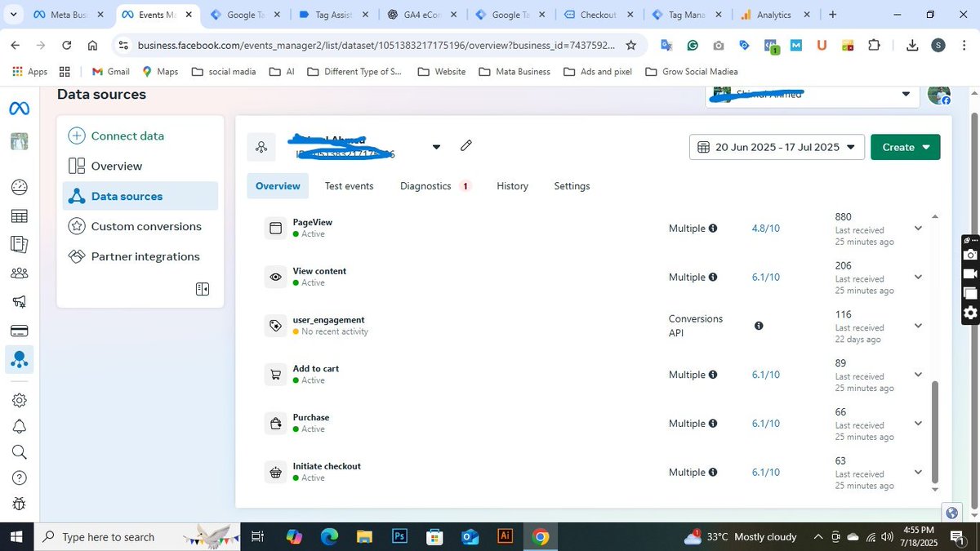
Task: Edit the dataset name with pencil icon
Action: [466, 145]
